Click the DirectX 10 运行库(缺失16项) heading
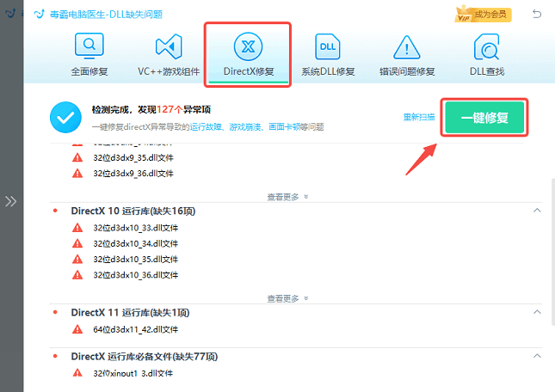Screen dimensions: 555x392 [x=133, y=211]
